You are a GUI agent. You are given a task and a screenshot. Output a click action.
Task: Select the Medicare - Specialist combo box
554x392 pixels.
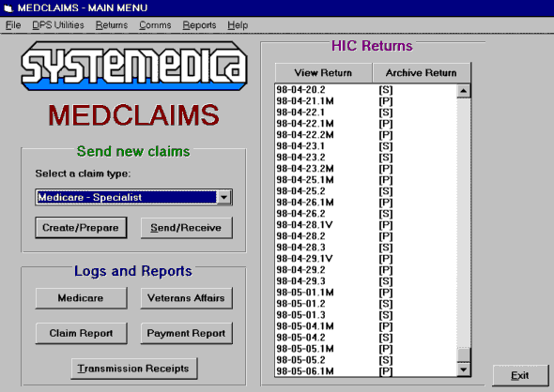pos(133,197)
